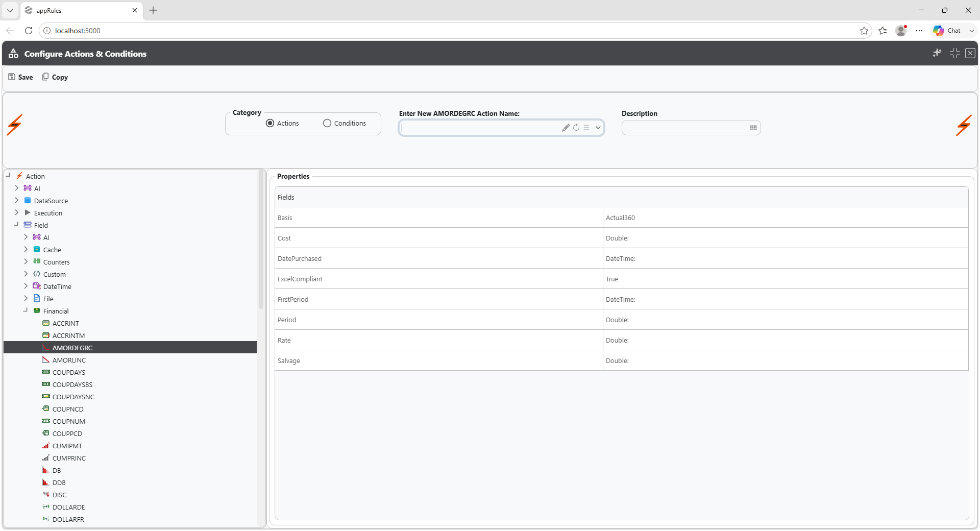Reload the page with the browser refresh button
The height and width of the screenshot is (531, 980).
[x=29, y=31]
